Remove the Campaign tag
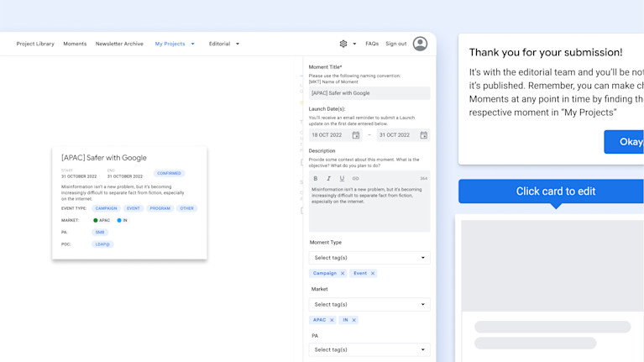 click(x=343, y=273)
